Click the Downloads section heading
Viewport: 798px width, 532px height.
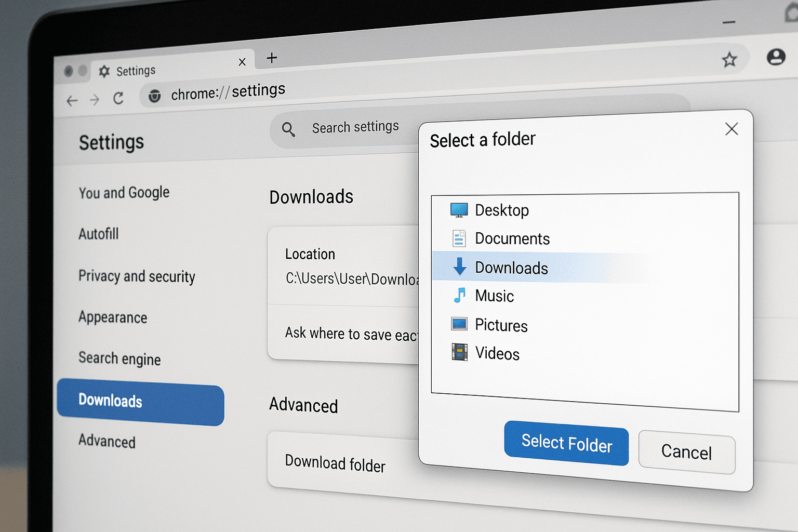coord(311,197)
